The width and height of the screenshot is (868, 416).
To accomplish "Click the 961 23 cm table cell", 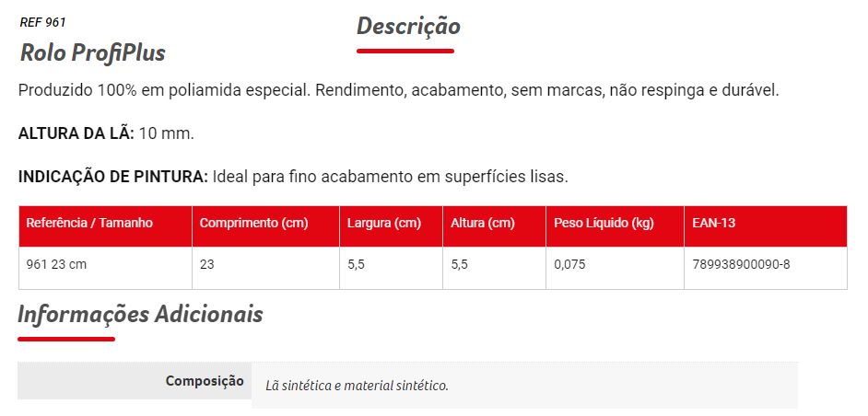I will click(x=56, y=265).
